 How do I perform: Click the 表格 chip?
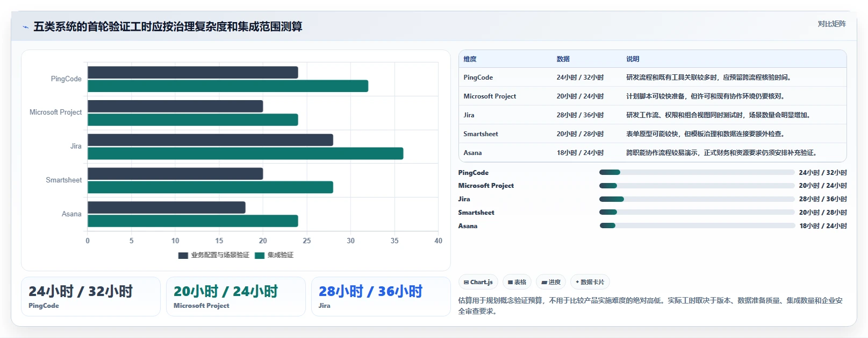pos(517,282)
